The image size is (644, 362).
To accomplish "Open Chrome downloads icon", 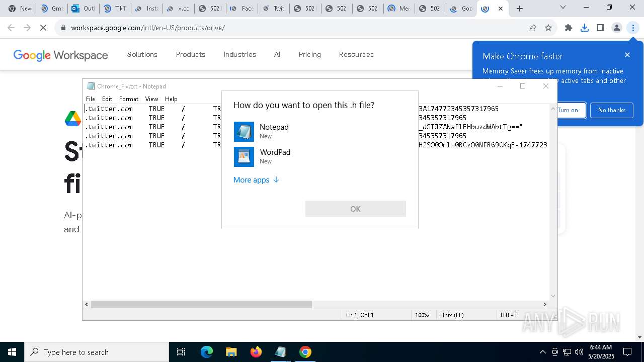I will point(585,28).
